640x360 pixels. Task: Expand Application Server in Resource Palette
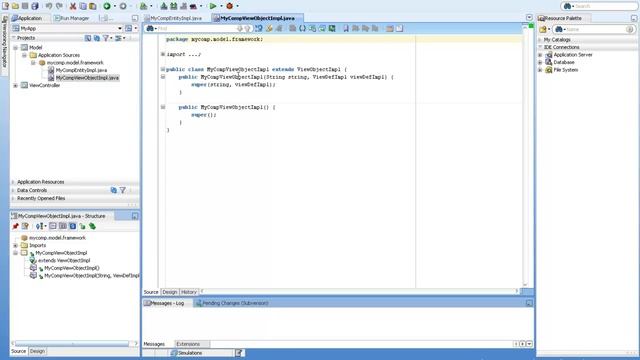point(540,55)
